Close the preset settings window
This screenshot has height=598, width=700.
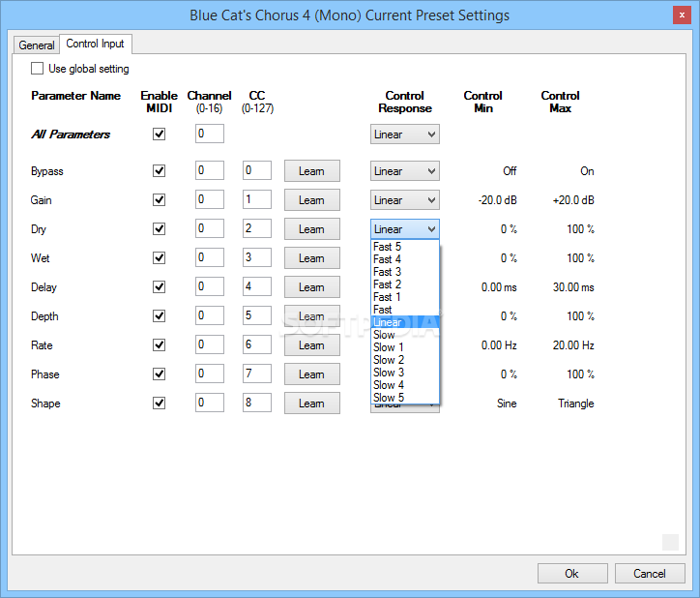682,15
